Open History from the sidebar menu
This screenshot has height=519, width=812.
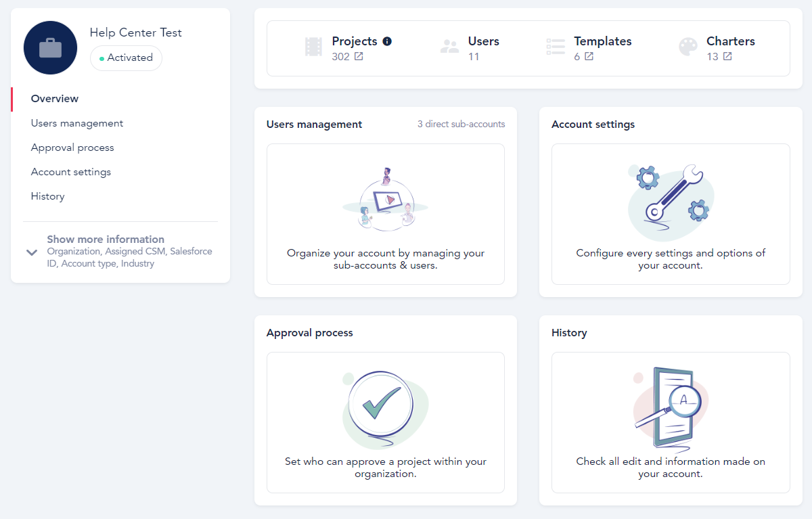(48, 196)
